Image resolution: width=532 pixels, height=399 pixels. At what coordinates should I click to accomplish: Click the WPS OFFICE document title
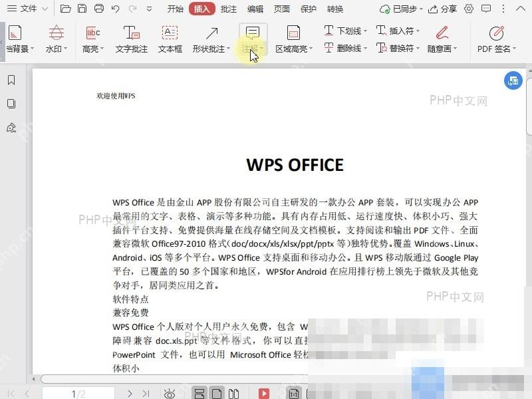[295, 165]
